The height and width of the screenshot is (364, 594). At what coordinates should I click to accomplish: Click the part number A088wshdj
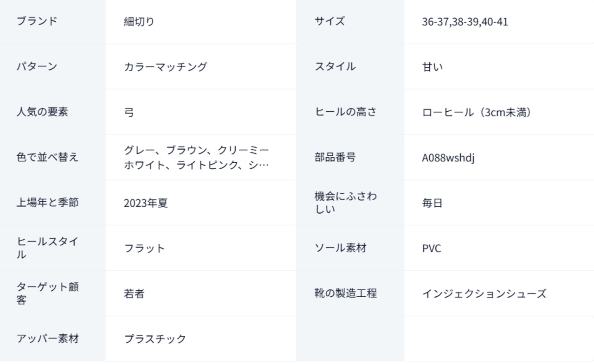point(448,158)
